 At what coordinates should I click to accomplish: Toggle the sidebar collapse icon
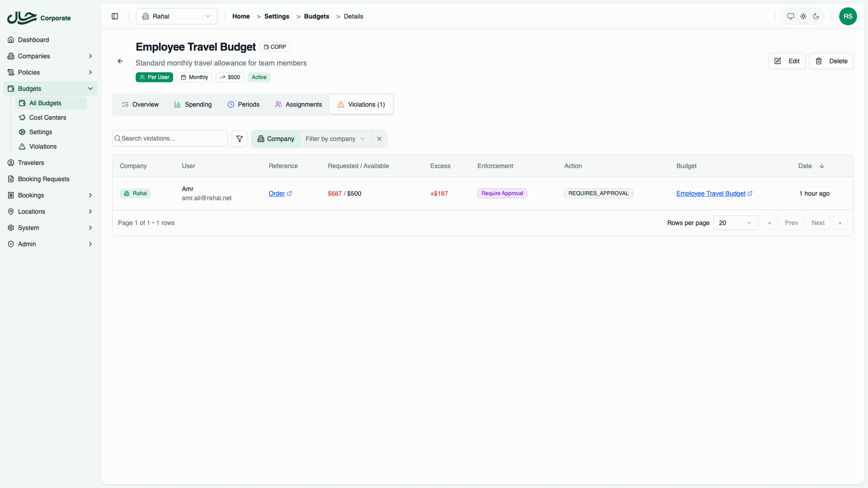pos(115,16)
